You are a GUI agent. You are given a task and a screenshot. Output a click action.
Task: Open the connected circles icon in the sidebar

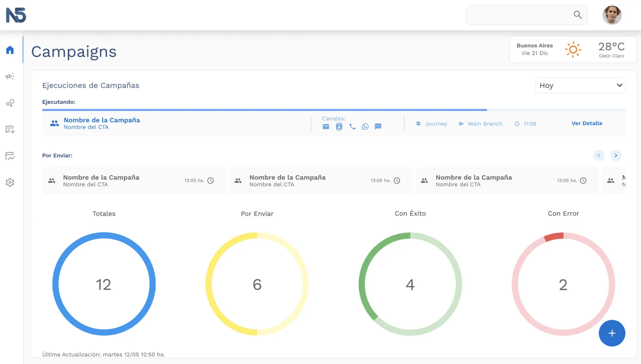(x=10, y=103)
